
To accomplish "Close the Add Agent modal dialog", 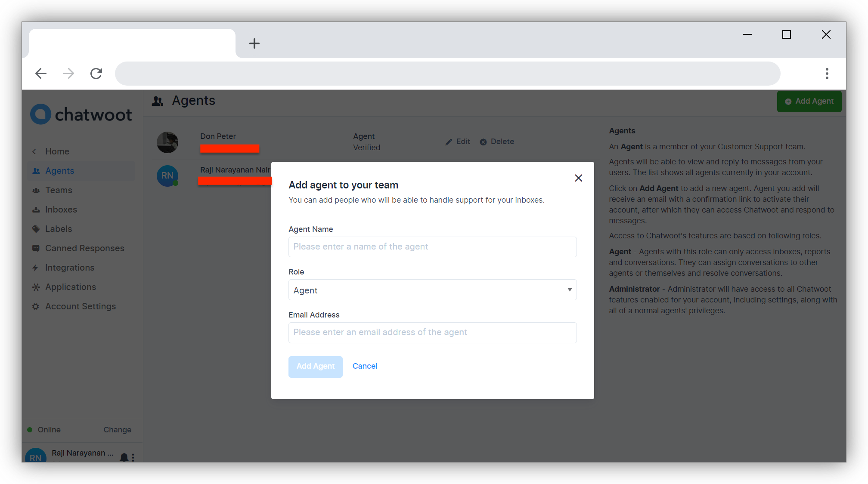I will [578, 178].
